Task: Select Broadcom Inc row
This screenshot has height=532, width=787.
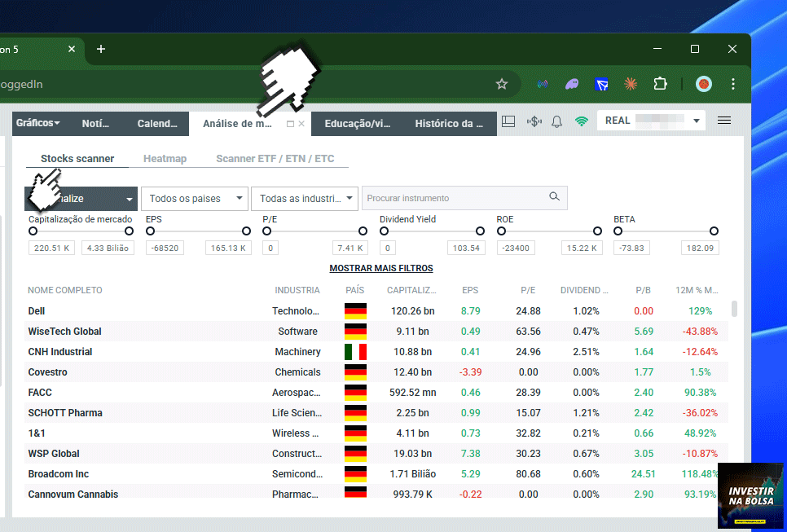Action: (x=376, y=474)
